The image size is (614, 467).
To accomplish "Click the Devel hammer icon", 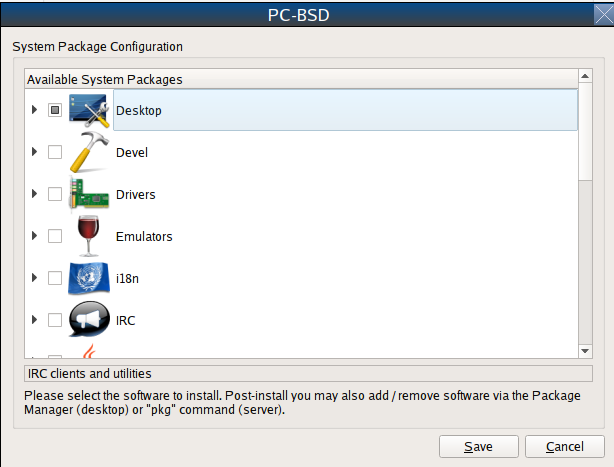I will [x=89, y=152].
